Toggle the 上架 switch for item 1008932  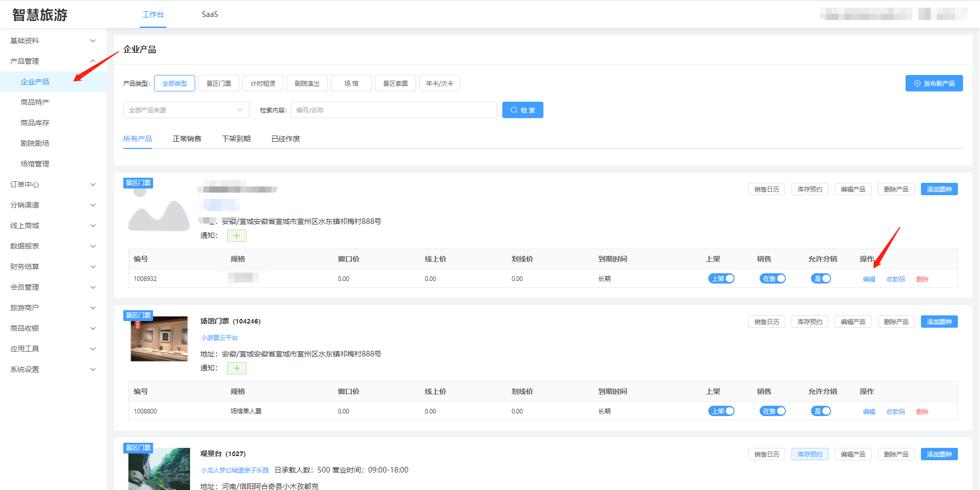click(721, 278)
